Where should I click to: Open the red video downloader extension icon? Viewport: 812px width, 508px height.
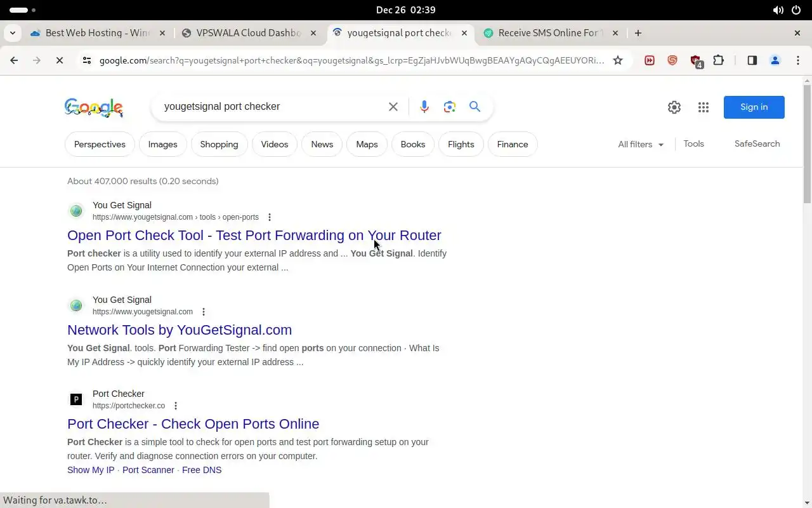650,60
